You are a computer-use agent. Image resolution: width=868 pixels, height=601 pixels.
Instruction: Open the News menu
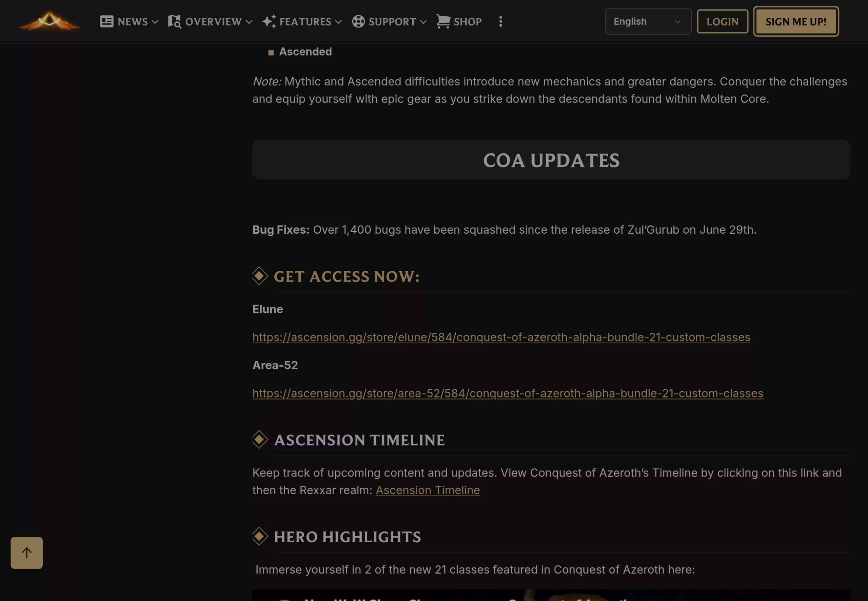click(x=129, y=21)
